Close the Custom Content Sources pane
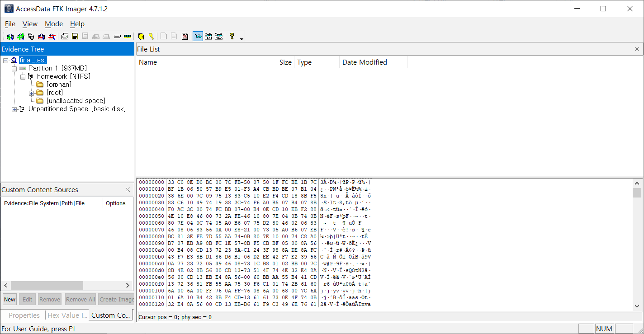This screenshot has width=644, height=334. click(128, 190)
